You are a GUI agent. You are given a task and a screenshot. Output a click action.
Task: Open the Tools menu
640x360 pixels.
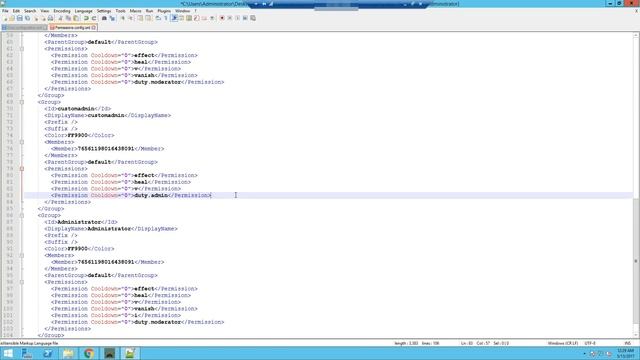(x=120, y=11)
